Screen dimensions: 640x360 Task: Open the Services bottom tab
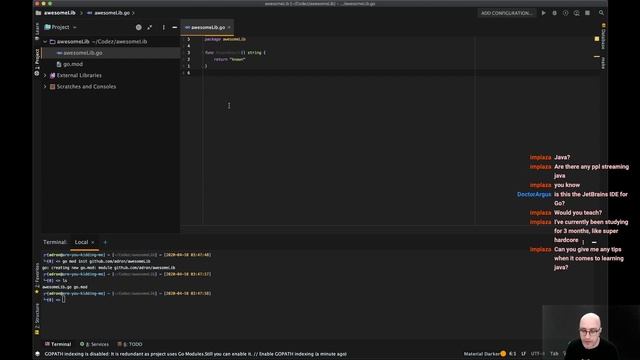pos(94,344)
